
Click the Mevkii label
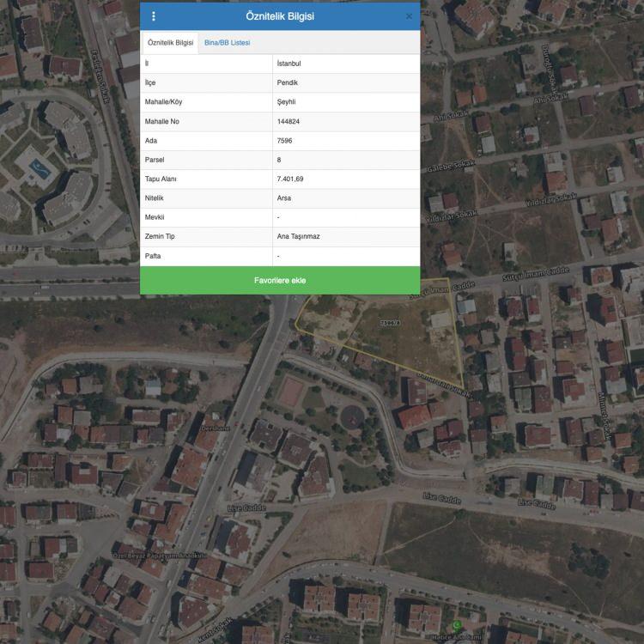[155, 217]
